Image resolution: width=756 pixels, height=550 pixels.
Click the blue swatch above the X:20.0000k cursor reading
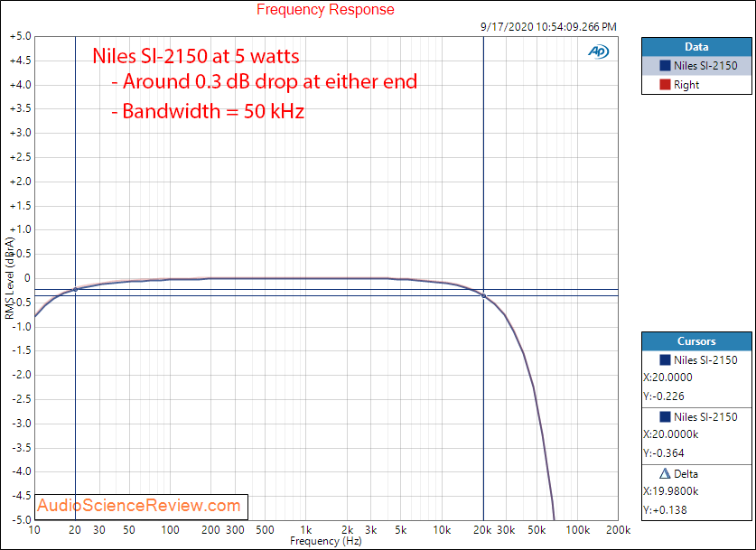click(665, 417)
